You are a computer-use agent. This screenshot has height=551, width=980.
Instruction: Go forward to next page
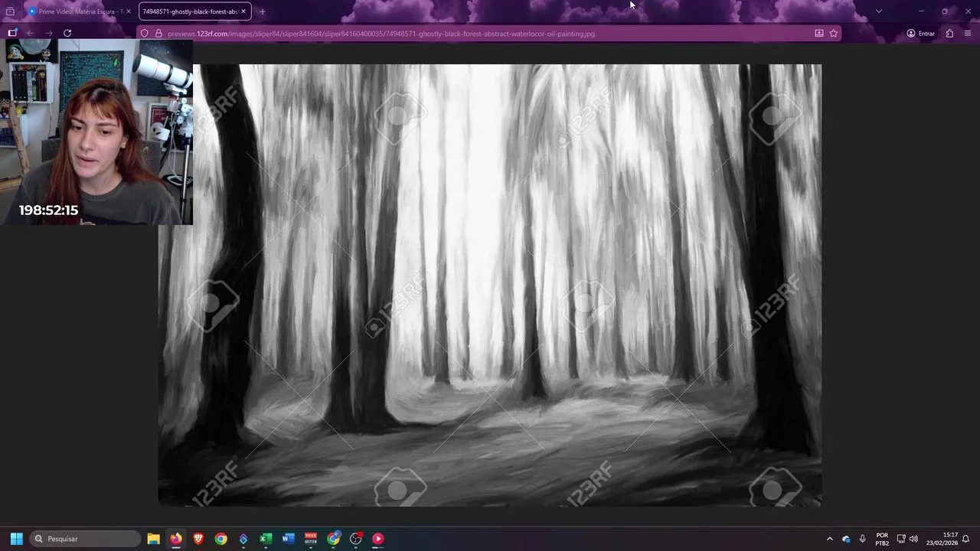(x=49, y=33)
